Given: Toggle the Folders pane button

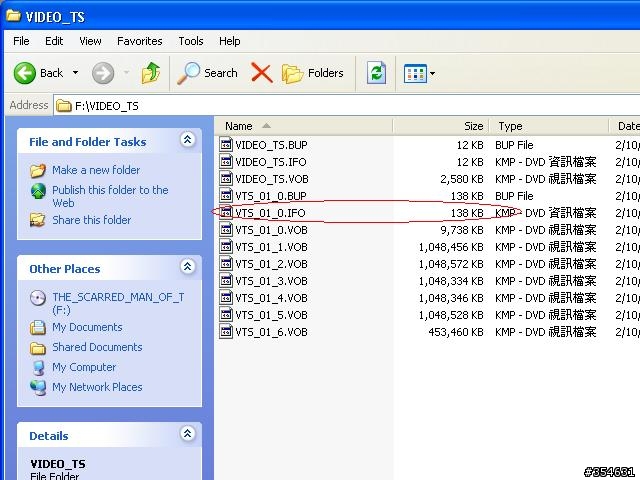Looking at the screenshot, I should [313, 73].
